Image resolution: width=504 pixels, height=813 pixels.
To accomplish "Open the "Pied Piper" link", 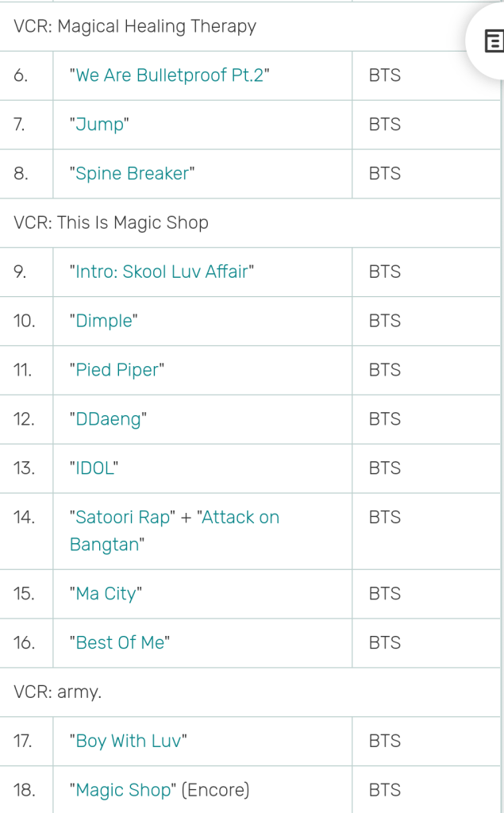I will (117, 371).
